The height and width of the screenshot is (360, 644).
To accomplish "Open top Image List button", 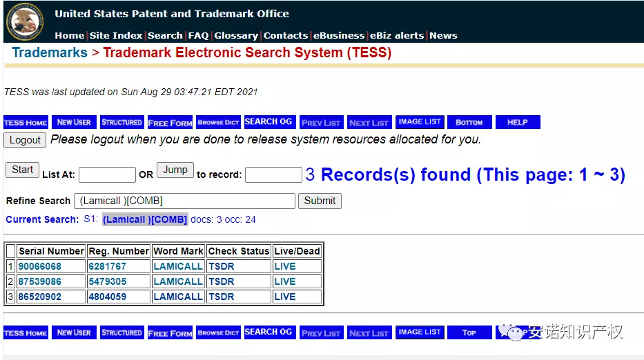I will [420, 122].
